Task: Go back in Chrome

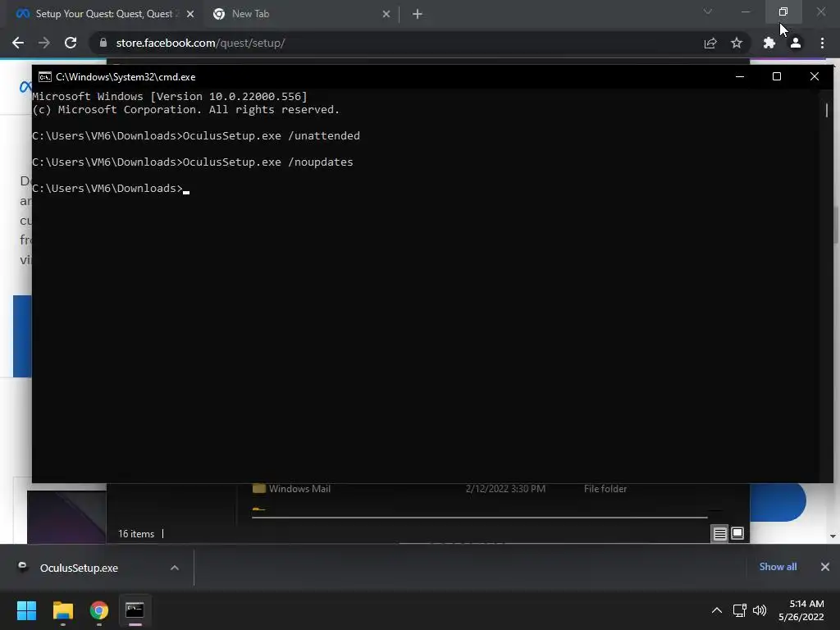Action: coord(18,43)
